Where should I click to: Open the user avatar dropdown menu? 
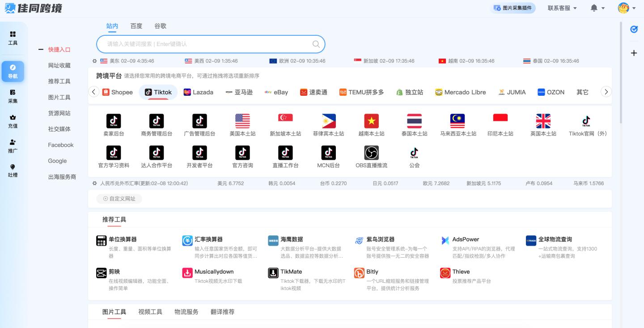click(626, 8)
